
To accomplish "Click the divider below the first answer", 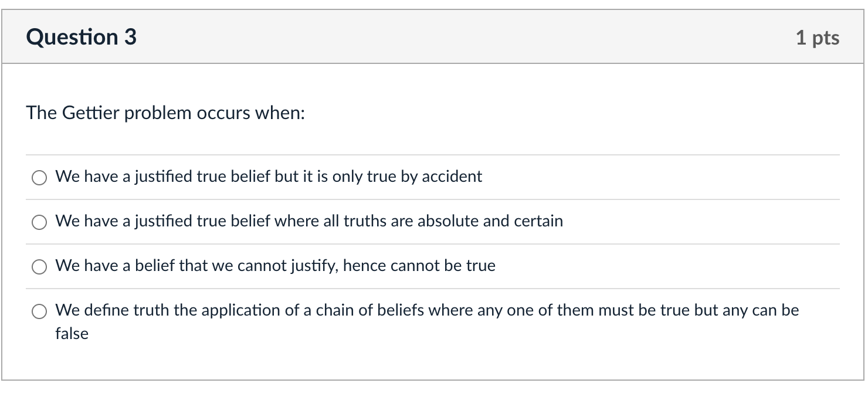I will point(434,199).
